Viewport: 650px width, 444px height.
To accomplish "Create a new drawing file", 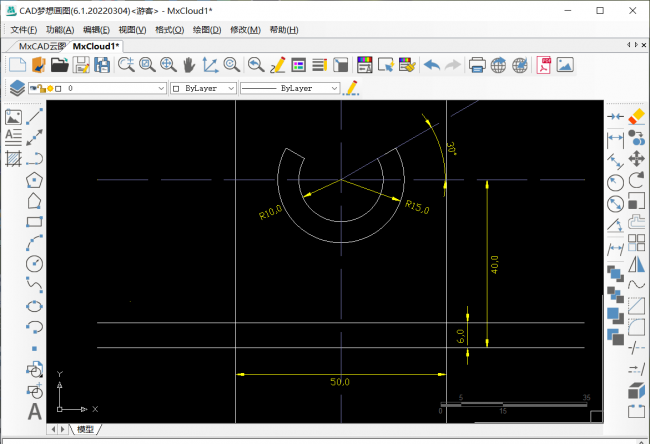I will tap(17, 65).
